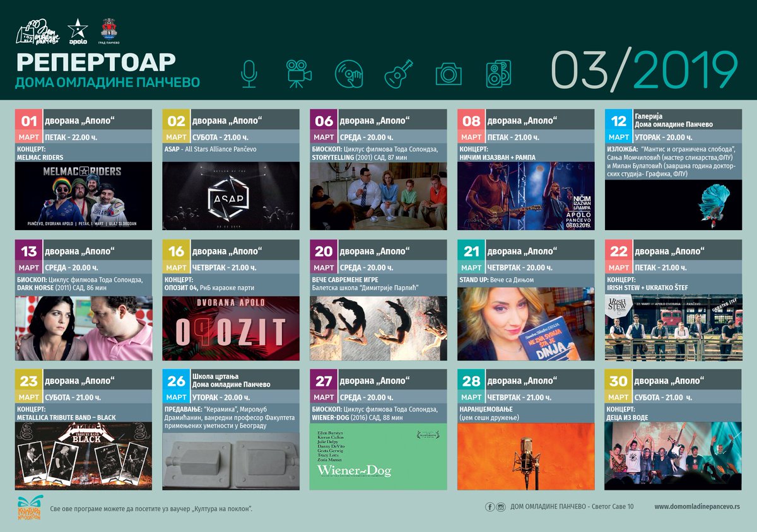Open the Wiener-Dog film poster
The height and width of the screenshot is (532, 757).
tap(378, 456)
